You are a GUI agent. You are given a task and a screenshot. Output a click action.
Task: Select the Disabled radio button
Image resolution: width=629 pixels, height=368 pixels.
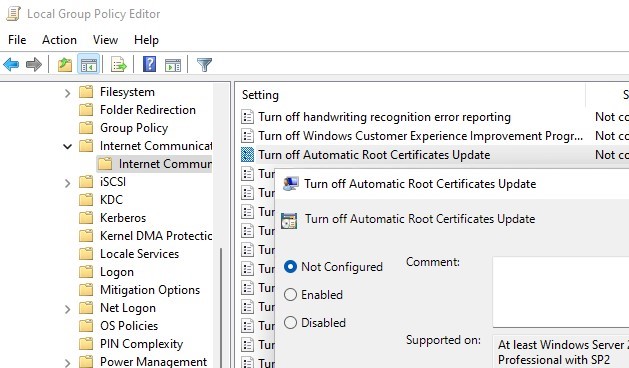tap(290, 323)
